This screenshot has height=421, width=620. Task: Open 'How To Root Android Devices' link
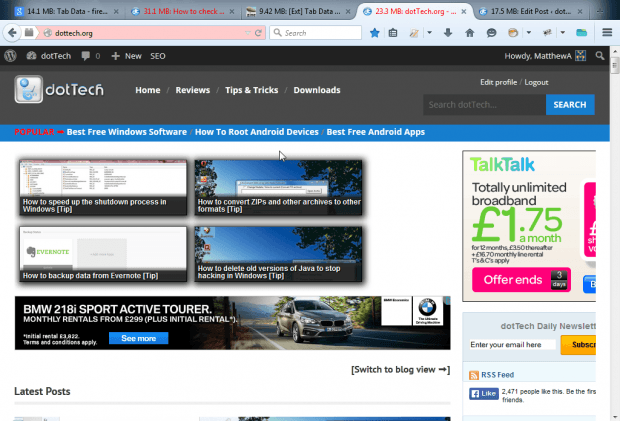coord(257,132)
